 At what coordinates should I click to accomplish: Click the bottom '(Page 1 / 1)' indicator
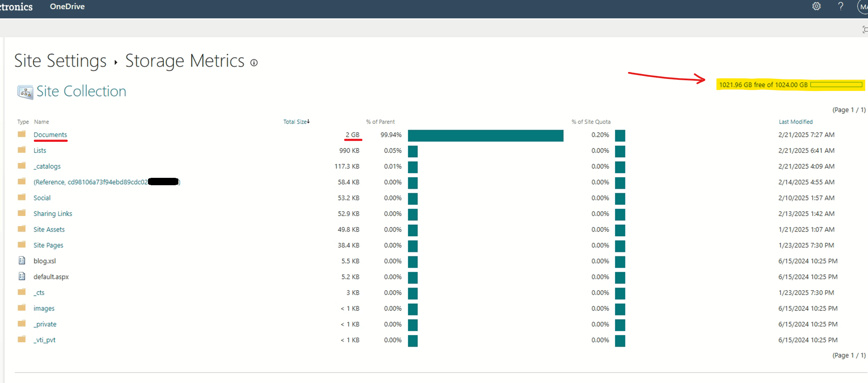(x=849, y=355)
